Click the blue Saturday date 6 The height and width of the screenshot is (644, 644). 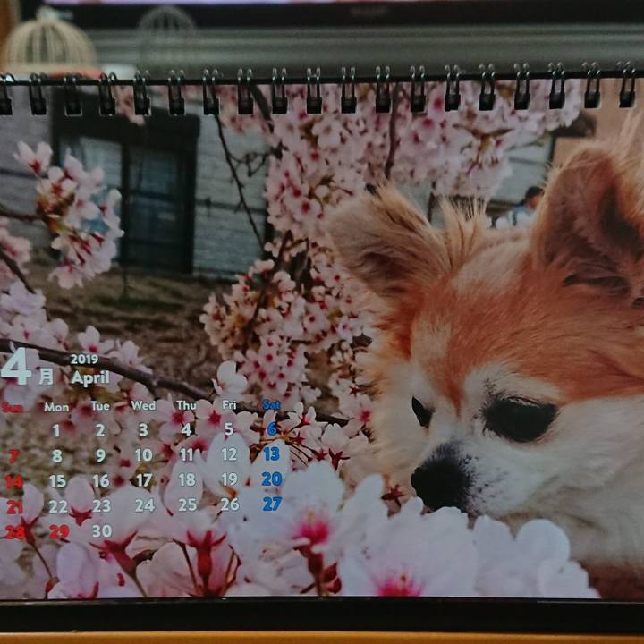pyautogui.click(x=272, y=428)
